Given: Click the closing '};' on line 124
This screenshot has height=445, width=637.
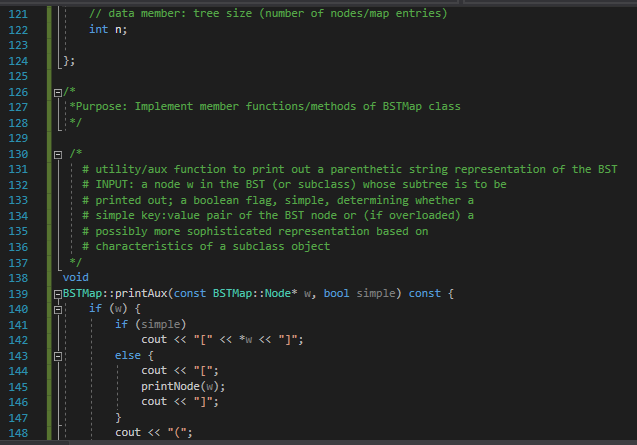Looking at the screenshot, I should (x=69, y=61).
